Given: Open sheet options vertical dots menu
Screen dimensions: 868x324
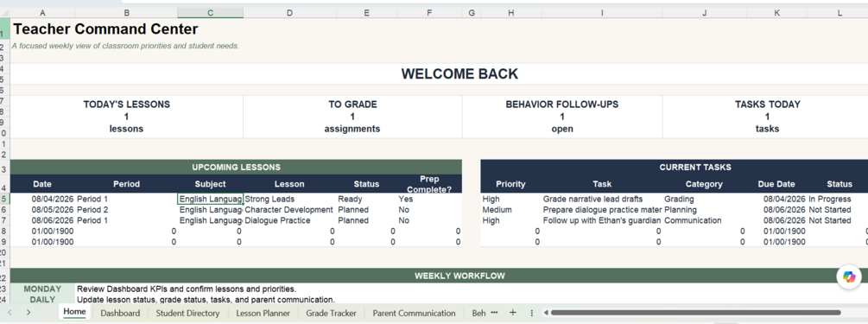Looking at the screenshot, I should coord(531,313).
